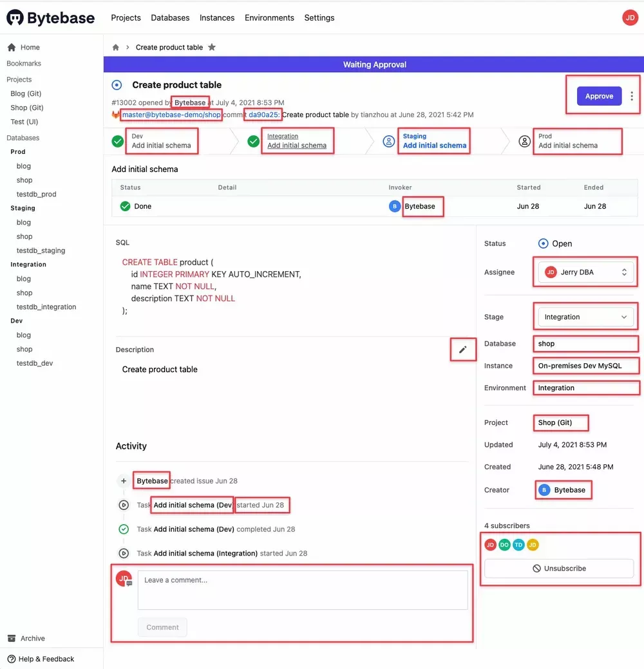
Task: Expand the Stage dropdown showing Integration
Action: [x=586, y=317]
